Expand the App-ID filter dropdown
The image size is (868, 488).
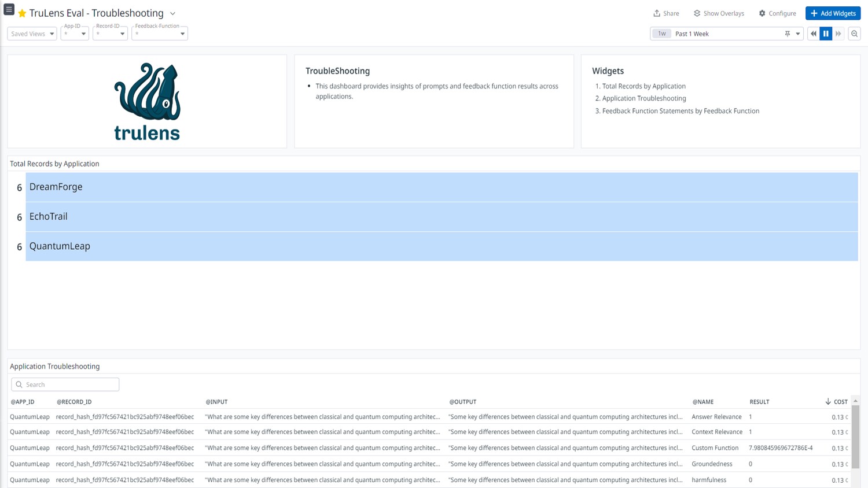coord(75,34)
